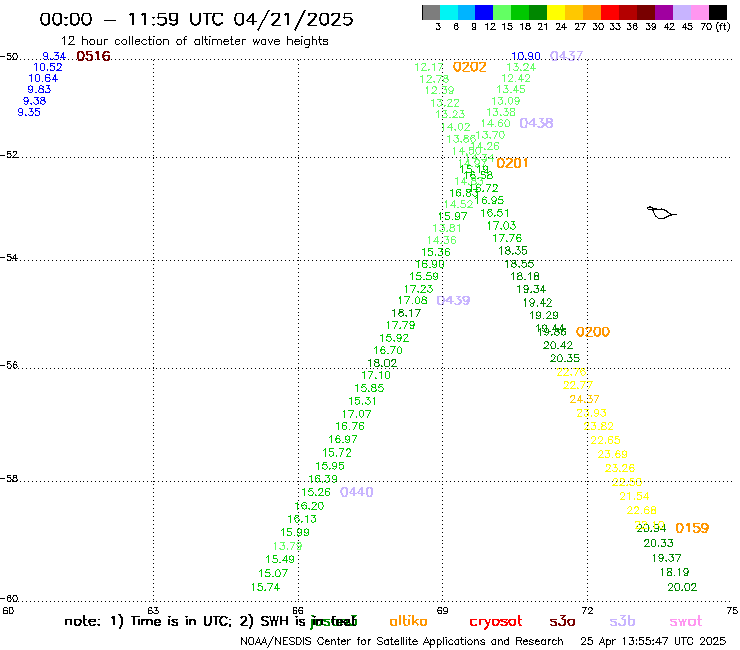740x650 pixels.
Task: Click the wave height value 23.69
Action: pyautogui.click(x=613, y=454)
